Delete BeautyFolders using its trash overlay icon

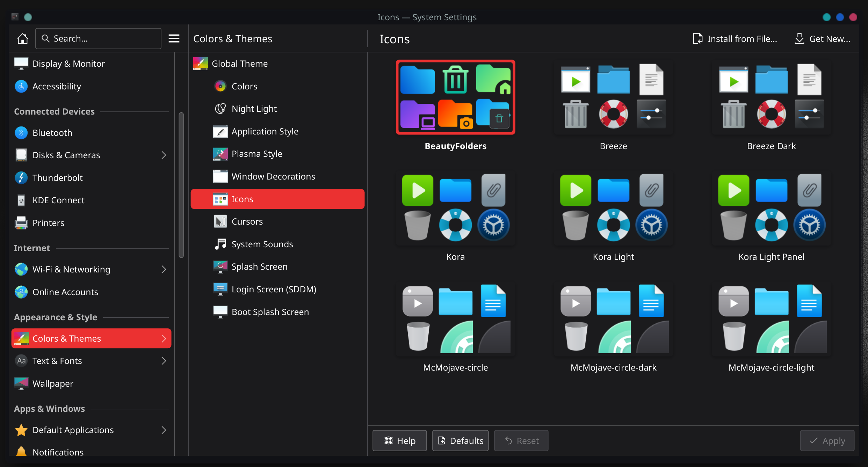(499, 118)
